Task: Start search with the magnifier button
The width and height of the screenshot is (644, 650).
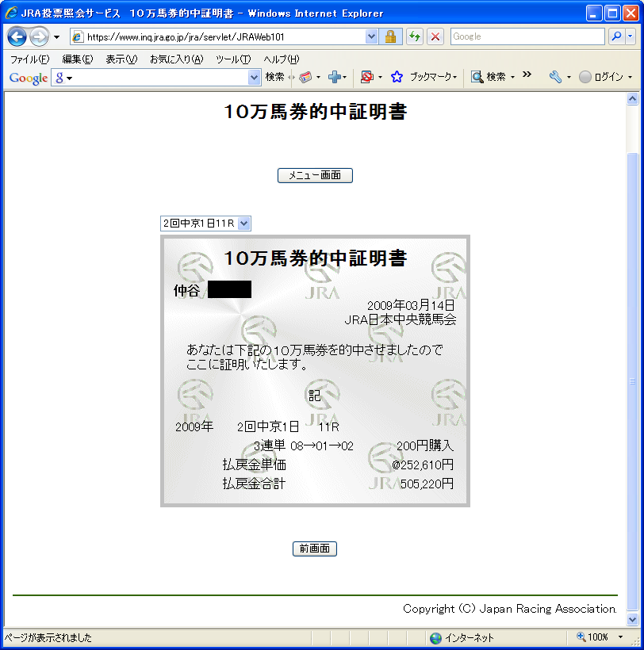Action: pyautogui.click(x=616, y=36)
